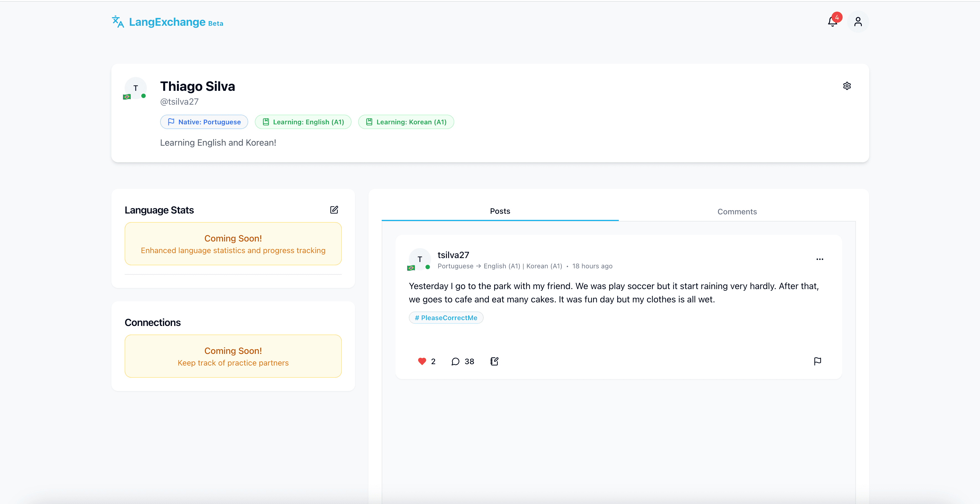
Task: Open tsilva27 username on the post
Action: 453,255
